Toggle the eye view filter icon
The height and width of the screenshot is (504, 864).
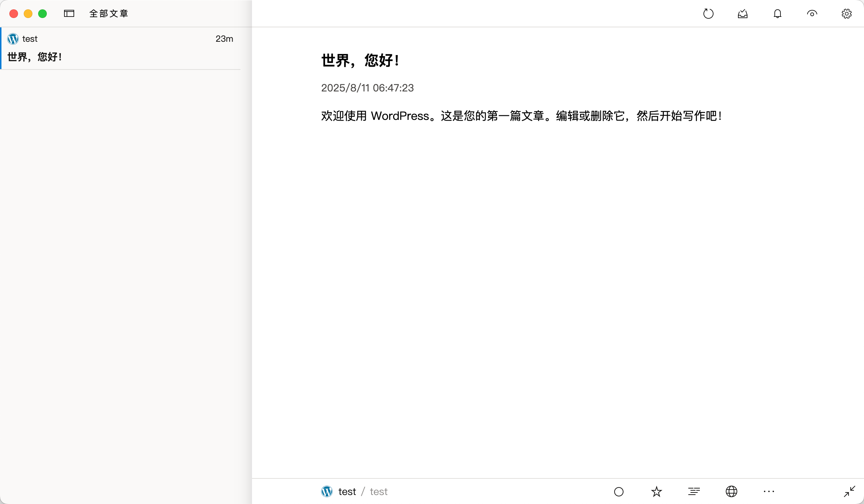(812, 14)
